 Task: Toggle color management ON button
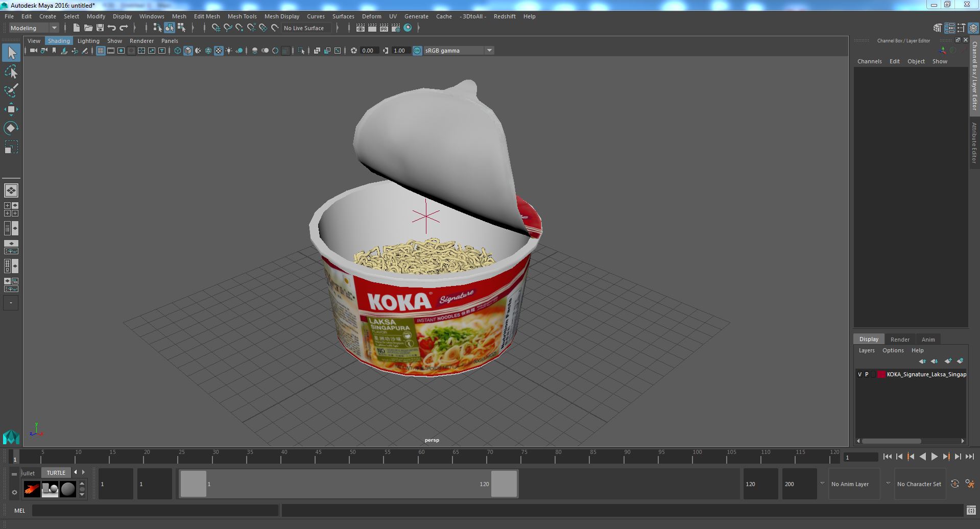point(417,51)
